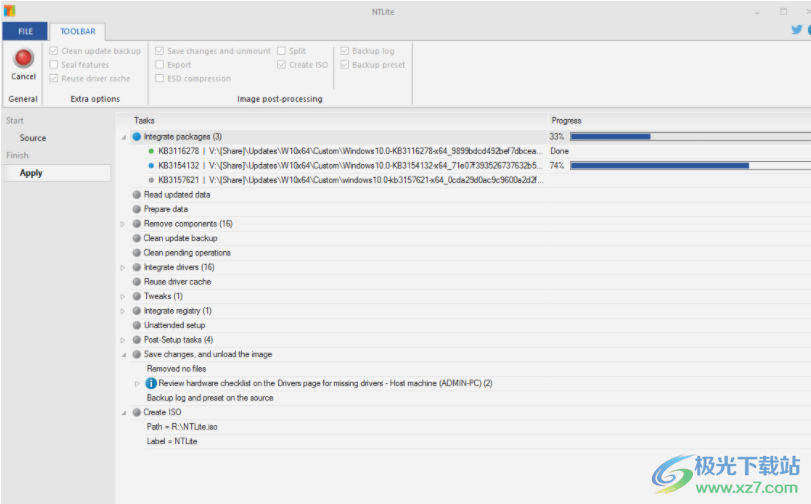This screenshot has width=811, height=504.
Task: Click status dot of Reuse driver cache task
Action: pos(137,281)
